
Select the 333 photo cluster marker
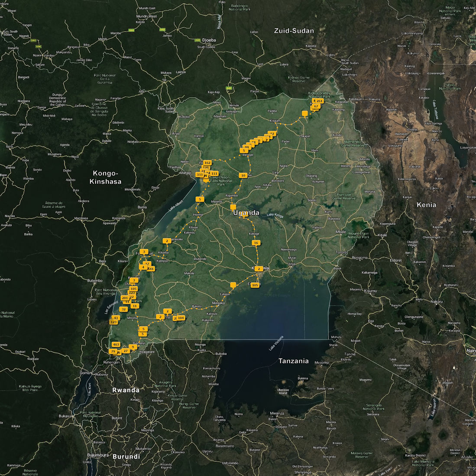coord(199,174)
